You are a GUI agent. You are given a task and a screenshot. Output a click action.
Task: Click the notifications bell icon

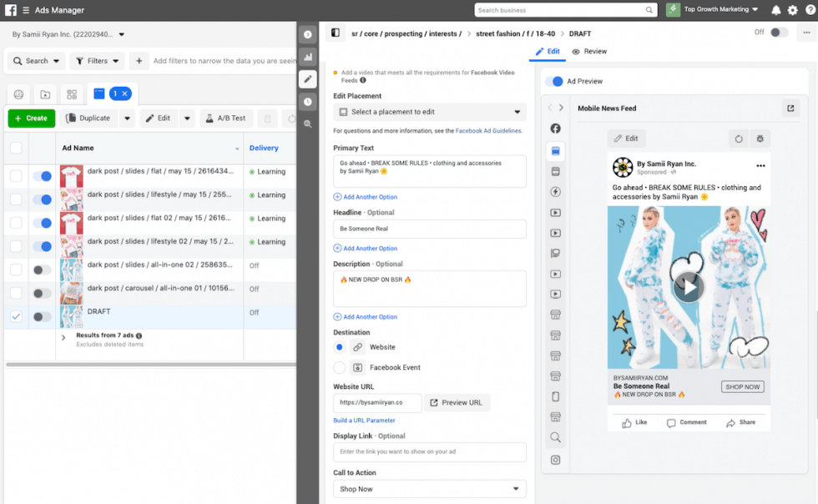pos(776,10)
